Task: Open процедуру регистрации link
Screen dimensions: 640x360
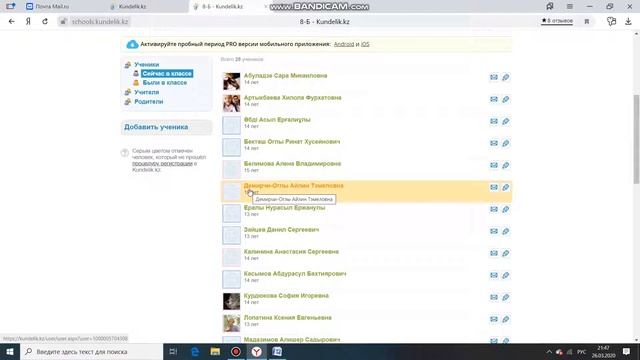Action: pyautogui.click(x=162, y=163)
